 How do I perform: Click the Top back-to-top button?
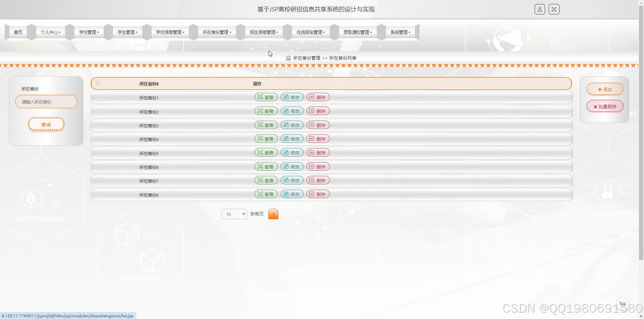point(623,304)
